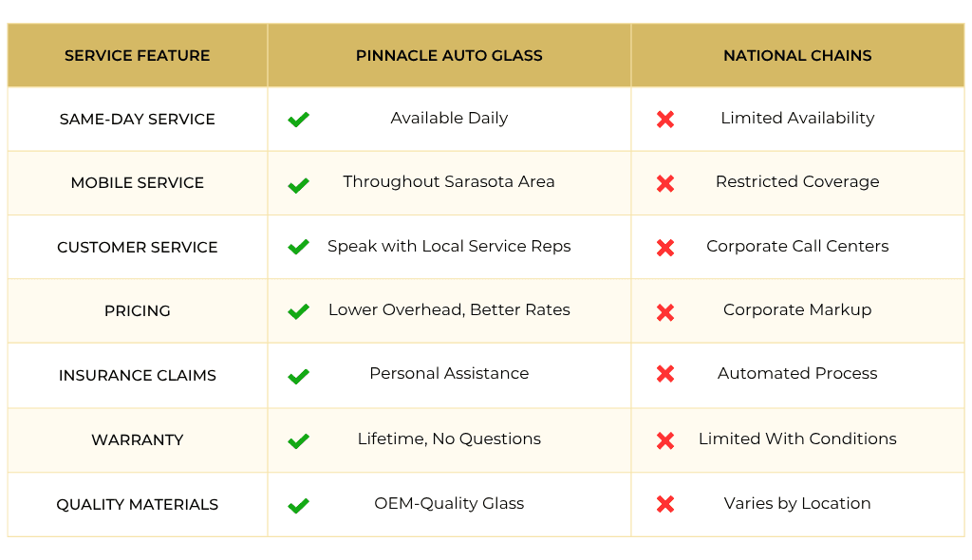Click the Speak with Local Service Reps text
The height and width of the screenshot is (560, 972).
click(449, 247)
